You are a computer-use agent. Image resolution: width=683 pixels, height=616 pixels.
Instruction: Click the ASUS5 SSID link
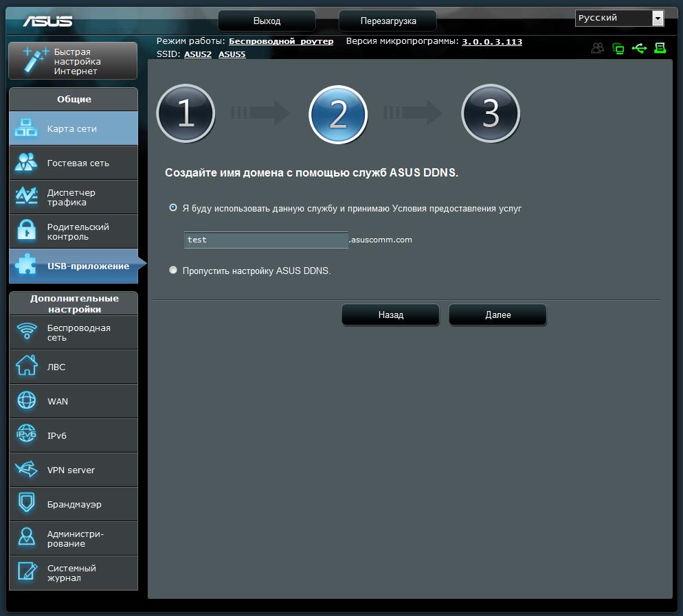pos(232,54)
